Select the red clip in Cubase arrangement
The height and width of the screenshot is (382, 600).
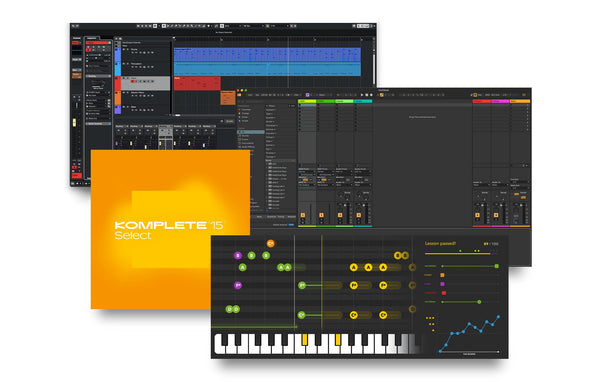pyautogui.click(x=197, y=83)
